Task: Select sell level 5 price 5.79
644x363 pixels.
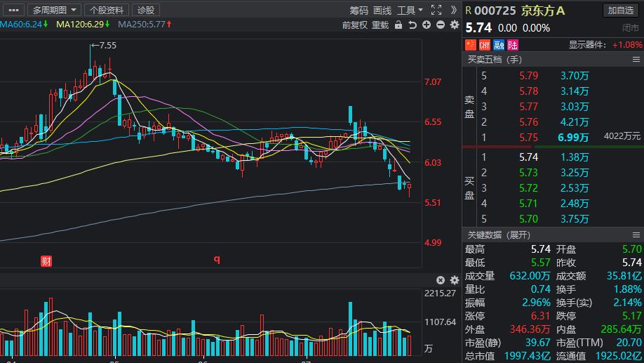Action: 528,76
